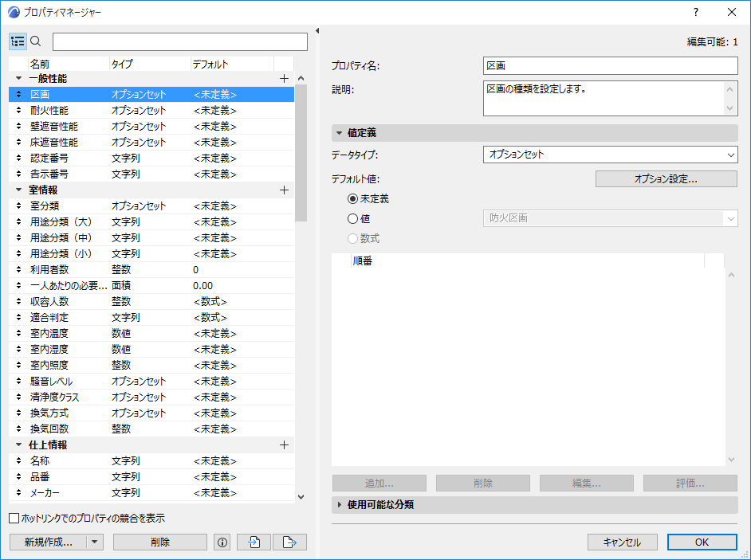Screen dimensions: 751x560
Task: Select the 室分類 property row
Action: [151, 206]
